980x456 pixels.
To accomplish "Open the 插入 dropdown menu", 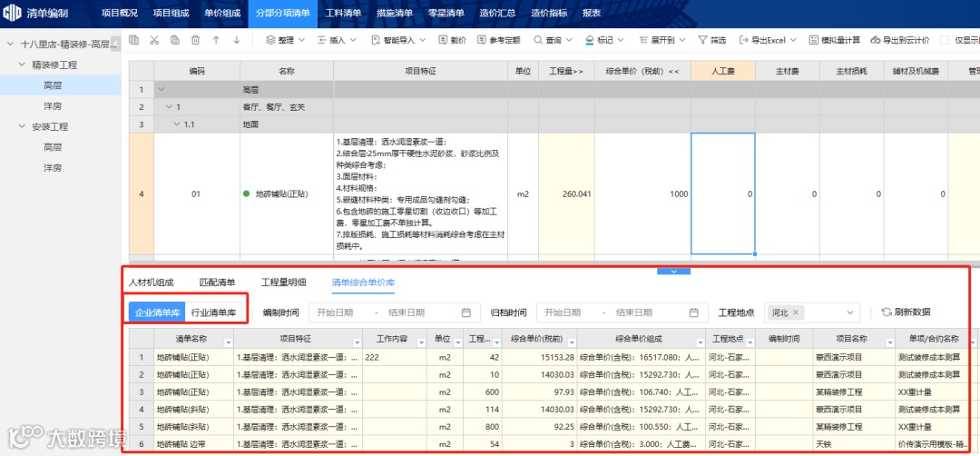I will tap(337, 40).
